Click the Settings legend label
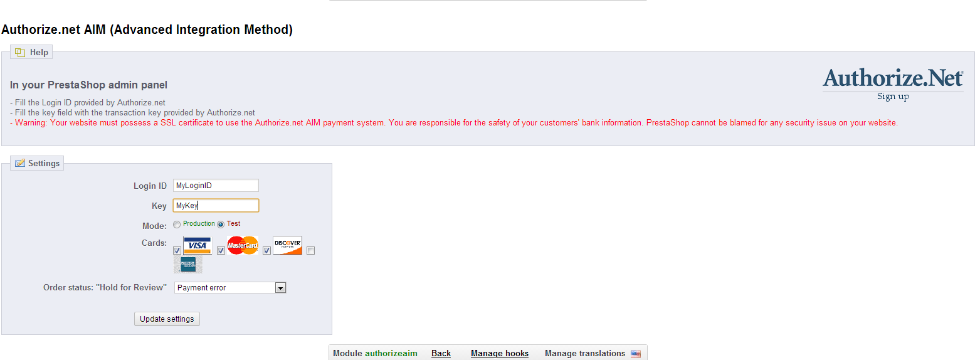 click(x=44, y=164)
